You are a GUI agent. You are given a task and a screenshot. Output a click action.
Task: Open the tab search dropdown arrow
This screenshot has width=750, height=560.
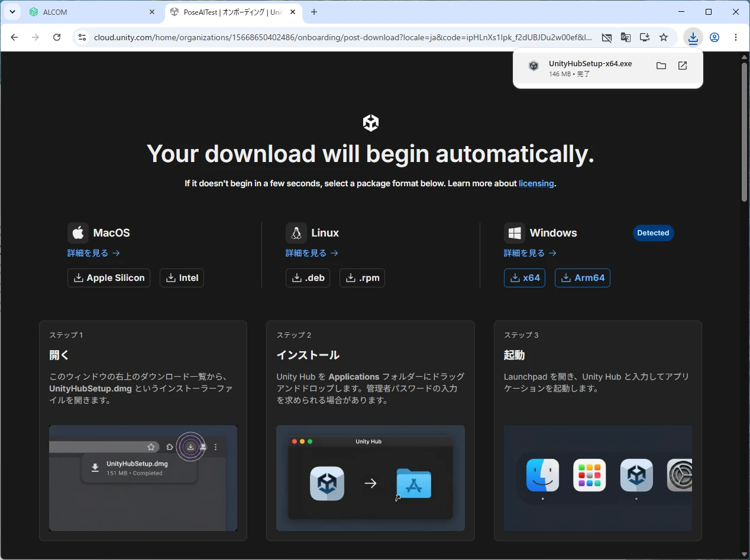(x=12, y=12)
